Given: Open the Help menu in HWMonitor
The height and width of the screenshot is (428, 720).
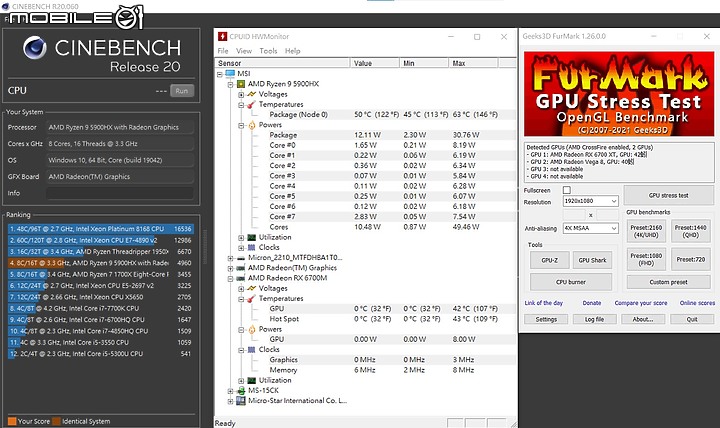Looking at the screenshot, I should pos(292,51).
